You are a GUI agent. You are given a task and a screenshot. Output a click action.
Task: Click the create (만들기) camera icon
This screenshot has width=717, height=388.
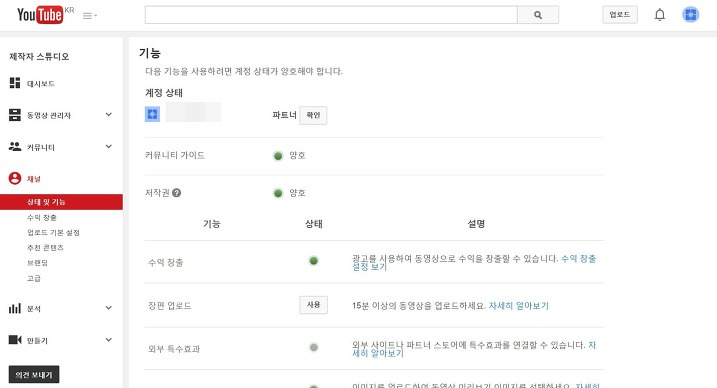[x=15, y=340]
